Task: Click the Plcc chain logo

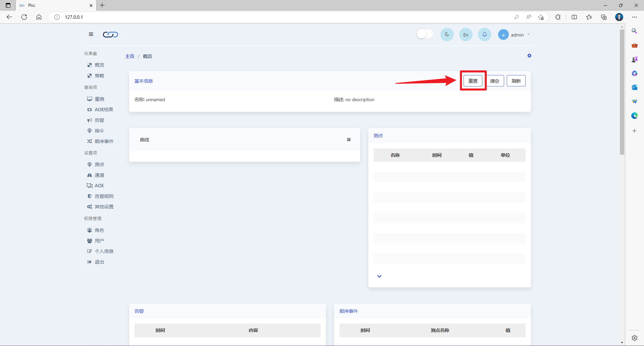Action: coord(110,34)
